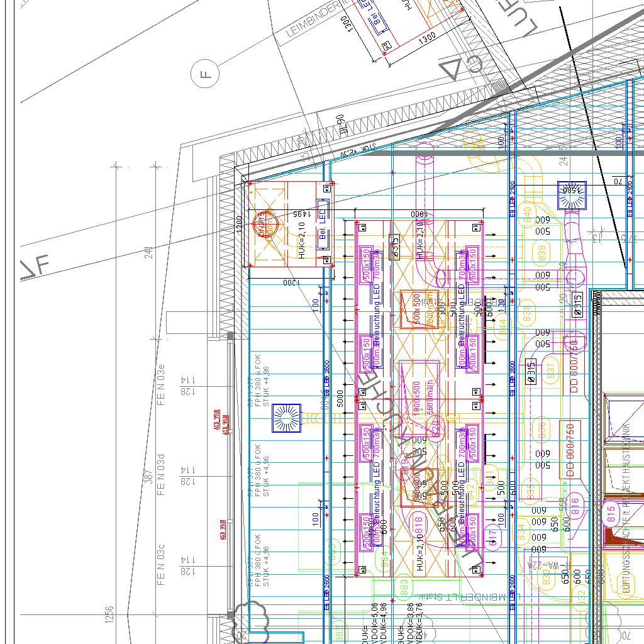Click the red circular duct symbol in the 1200 hood

pyautogui.click(x=265, y=225)
